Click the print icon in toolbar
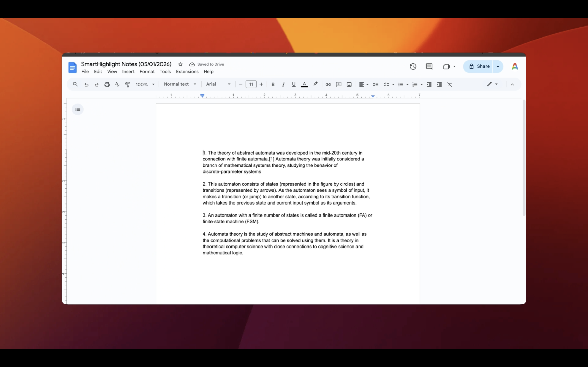Screen dimensions: 588x367 pos(107,84)
